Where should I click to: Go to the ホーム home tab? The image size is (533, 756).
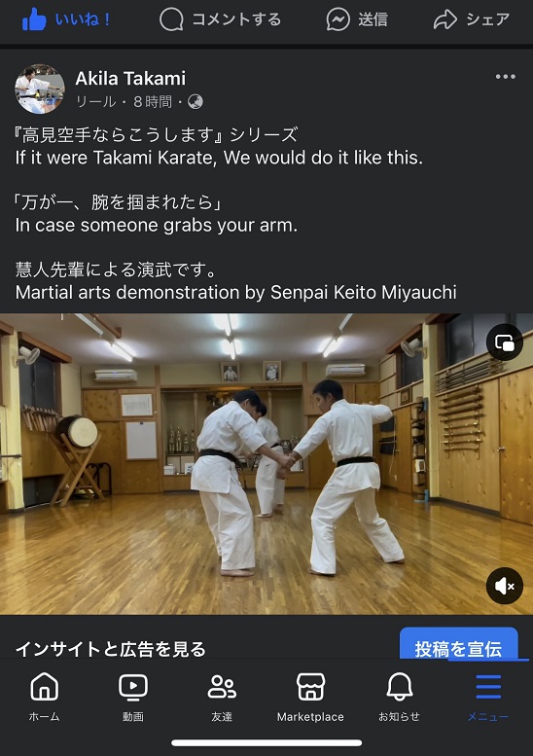pos(45,696)
